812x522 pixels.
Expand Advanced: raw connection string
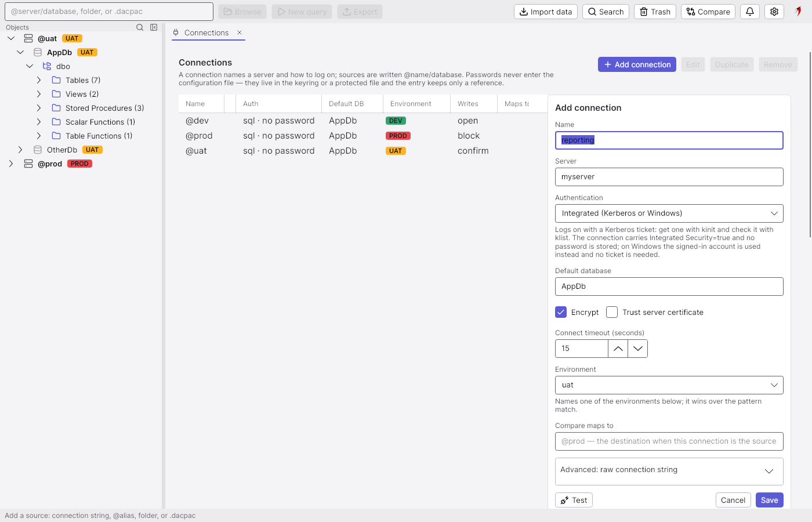[x=669, y=470]
